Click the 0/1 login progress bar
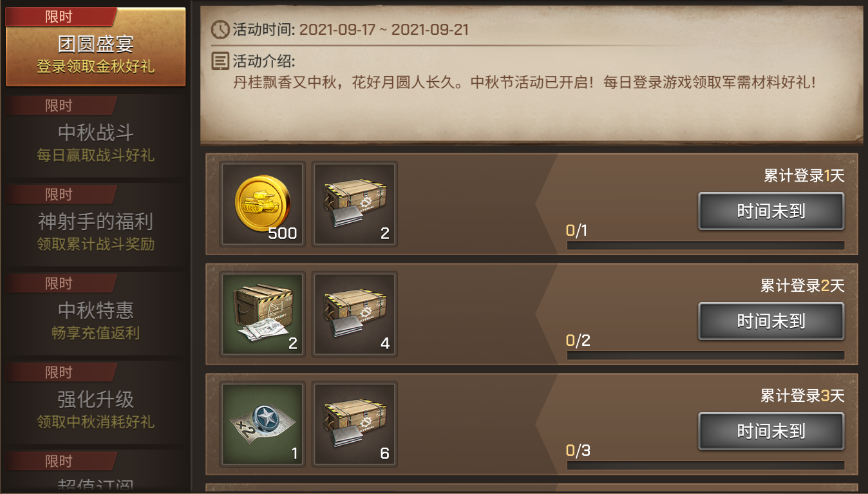868x494 pixels. tap(705, 245)
